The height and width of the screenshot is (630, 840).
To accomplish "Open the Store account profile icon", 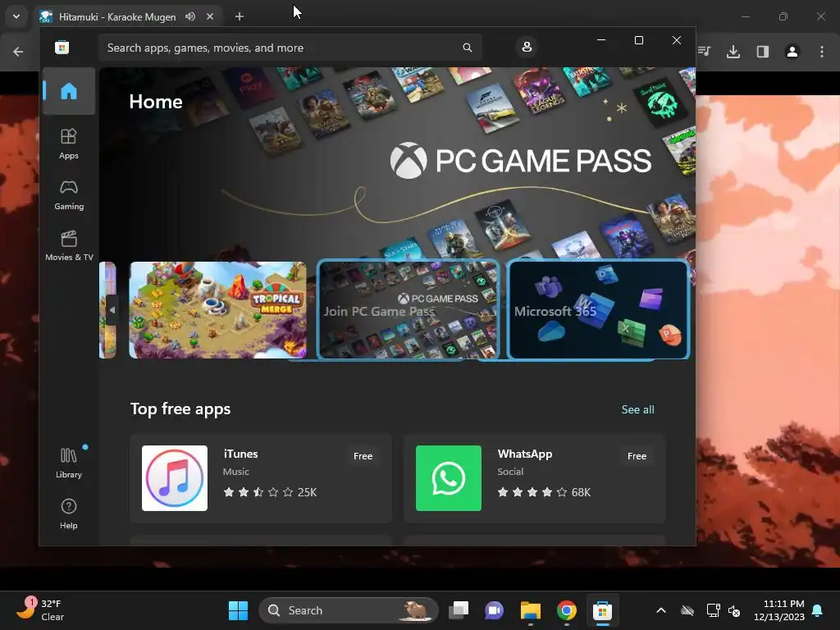I will tap(527, 47).
